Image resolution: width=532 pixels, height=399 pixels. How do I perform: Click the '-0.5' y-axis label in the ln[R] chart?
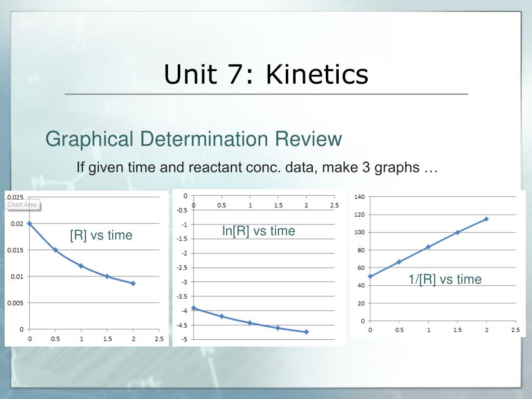click(x=182, y=210)
